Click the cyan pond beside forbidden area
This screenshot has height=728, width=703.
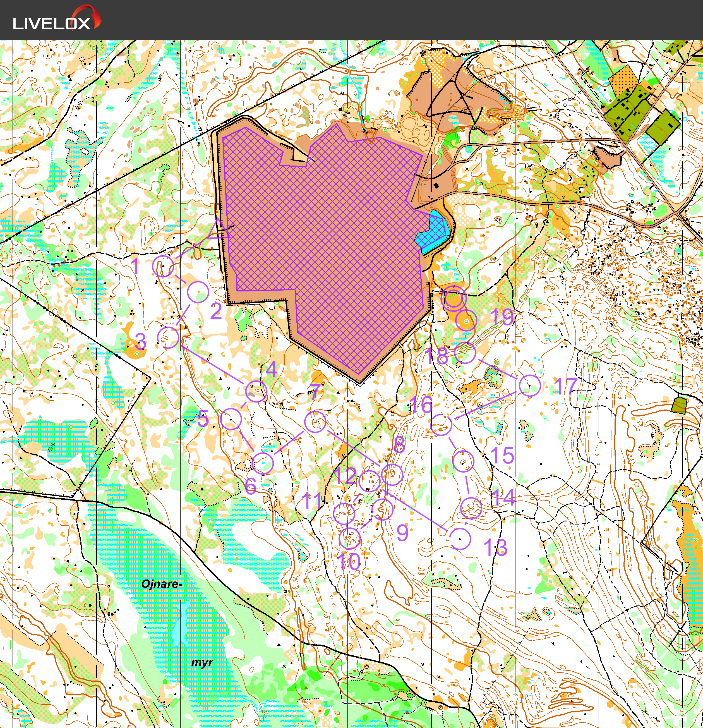pos(433,233)
